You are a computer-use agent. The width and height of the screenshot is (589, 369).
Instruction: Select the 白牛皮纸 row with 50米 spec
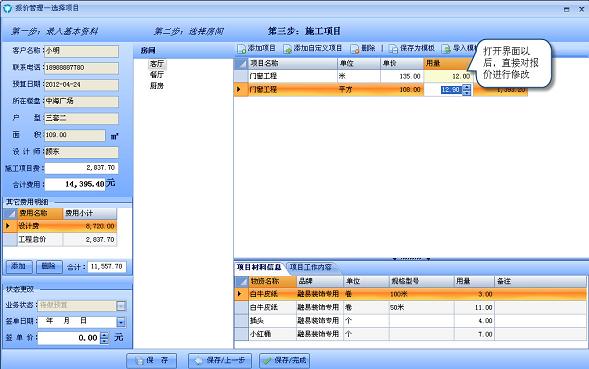[x=410, y=307]
